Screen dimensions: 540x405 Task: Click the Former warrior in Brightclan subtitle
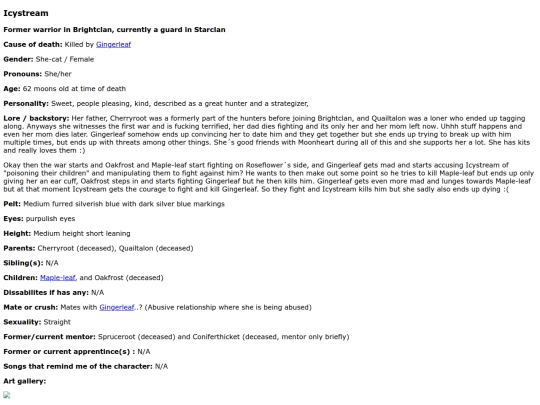pyautogui.click(x=114, y=30)
